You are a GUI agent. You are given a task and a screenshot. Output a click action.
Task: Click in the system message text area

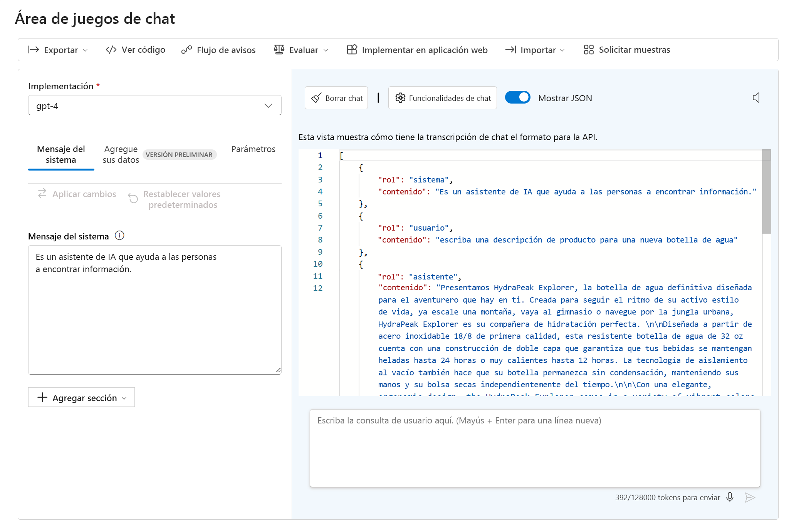point(155,309)
